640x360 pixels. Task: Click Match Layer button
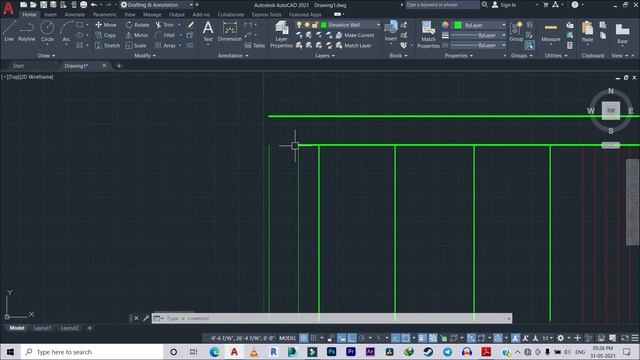[x=353, y=45]
